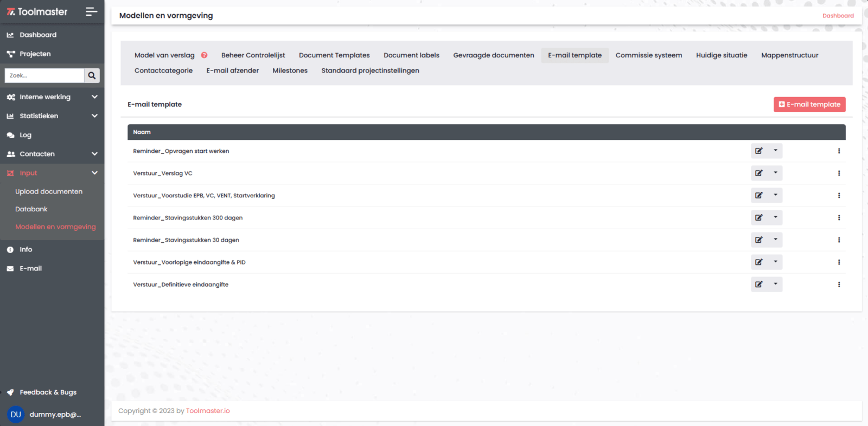Open dropdown arrow for Reminder_Opvragen start werken
The height and width of the screenshot is (426, 868).
pyautogui.click(x=775, y=151)
